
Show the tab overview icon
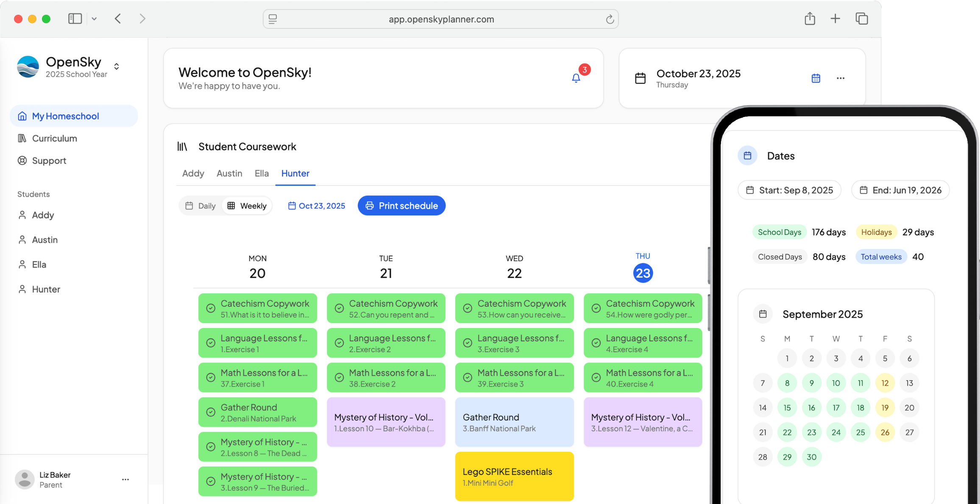point(861,19)
